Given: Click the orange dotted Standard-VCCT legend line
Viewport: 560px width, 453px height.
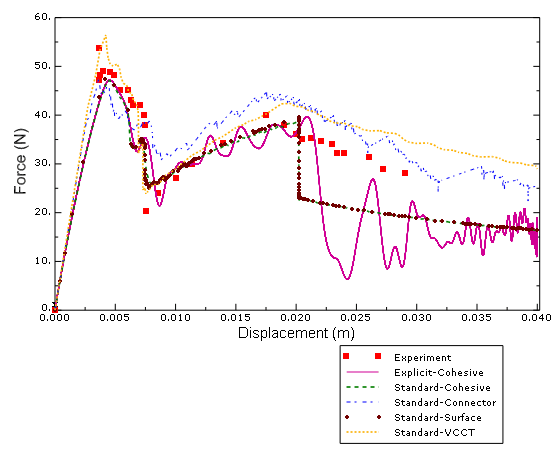Looking at the screenshot, I should coord(362,432).
